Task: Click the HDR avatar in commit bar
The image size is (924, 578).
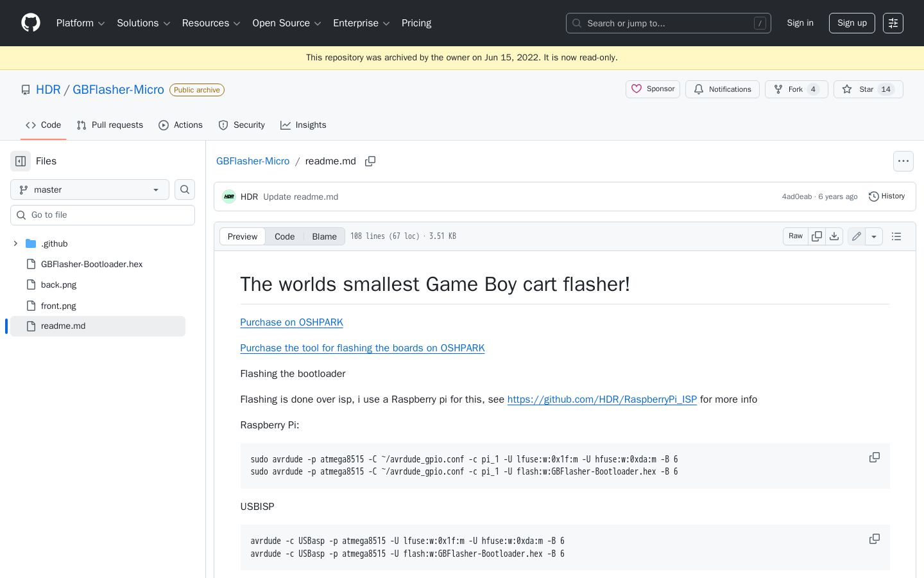Action: point(229,197)
